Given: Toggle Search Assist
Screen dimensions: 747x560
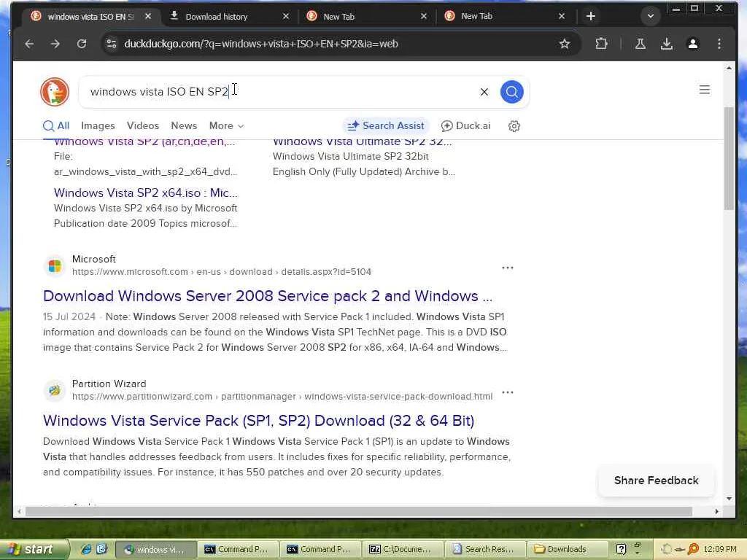Looking at the screenshot, I should (386, 125).
